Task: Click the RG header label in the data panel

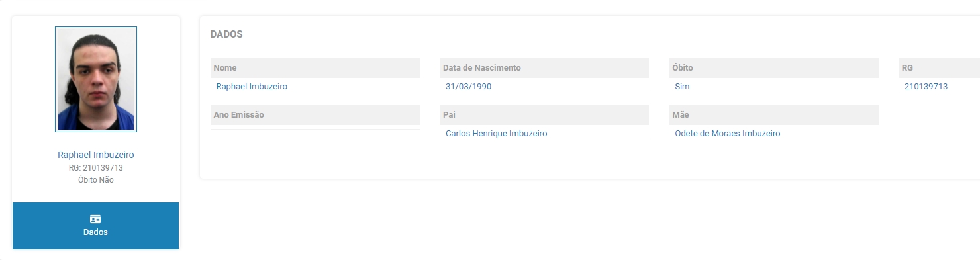Action: (907, 68)
